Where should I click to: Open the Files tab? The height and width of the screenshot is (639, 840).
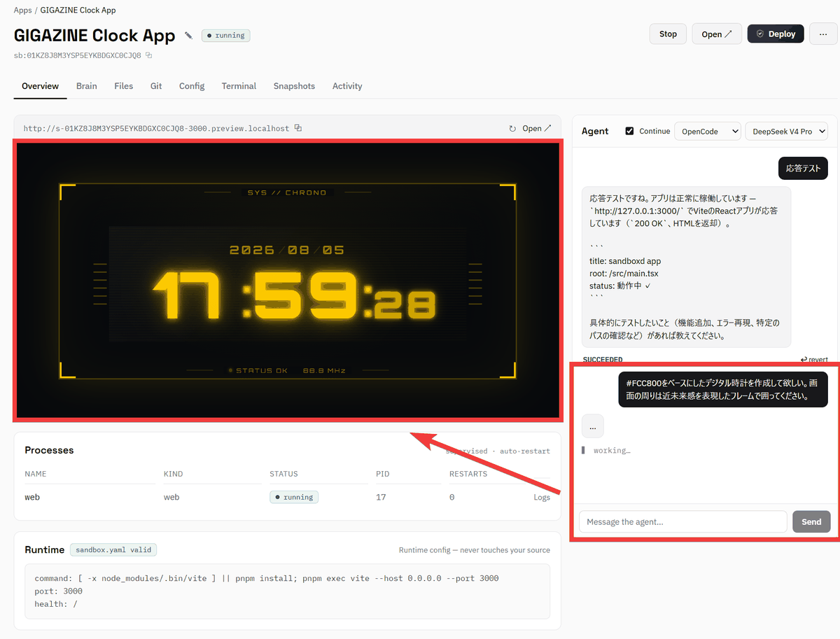coord(124,86)
